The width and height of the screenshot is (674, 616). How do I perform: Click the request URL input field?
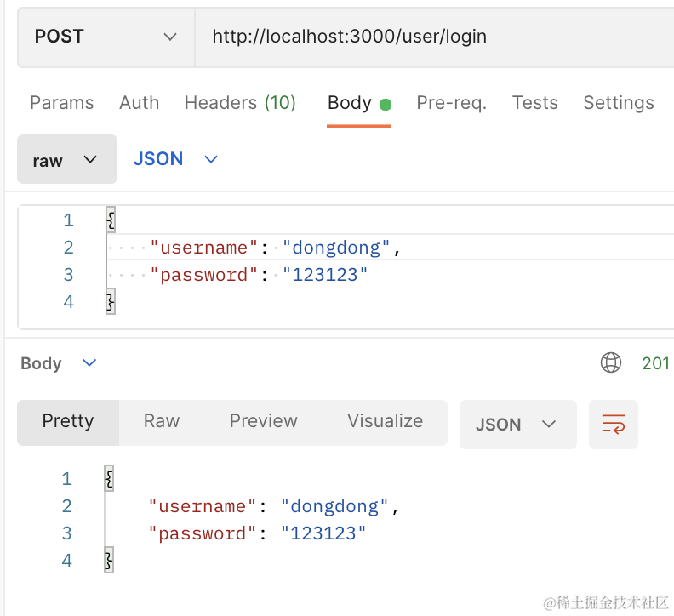(x=426, y=37)
